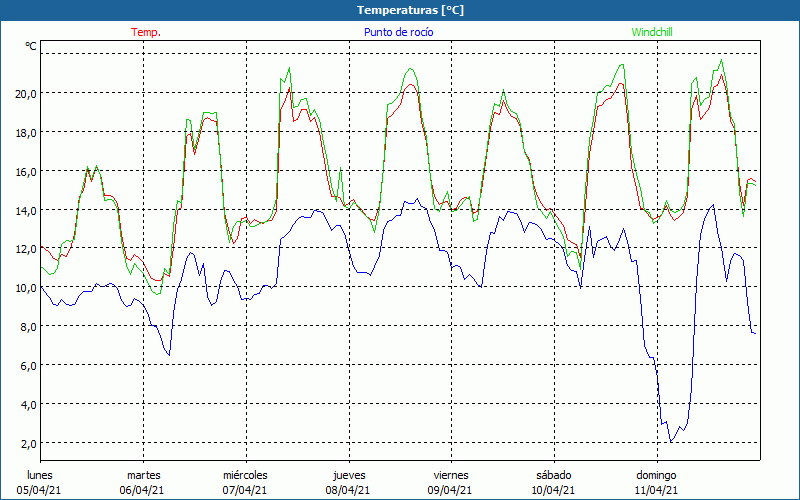Screen dimensions: 800x500
Task: Click the '09/04/21' date label
Action: (x=451, y=490)
